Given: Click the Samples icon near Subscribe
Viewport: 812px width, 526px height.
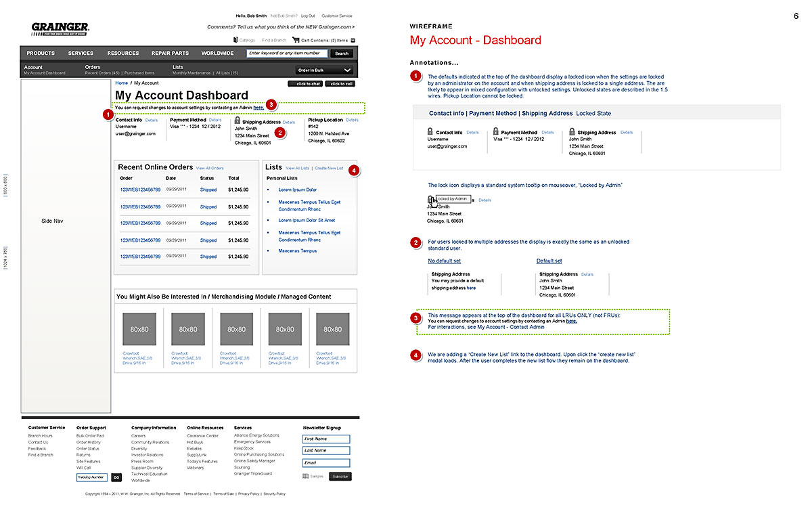Looking at the screenshot, I should (x=306, y=477).
